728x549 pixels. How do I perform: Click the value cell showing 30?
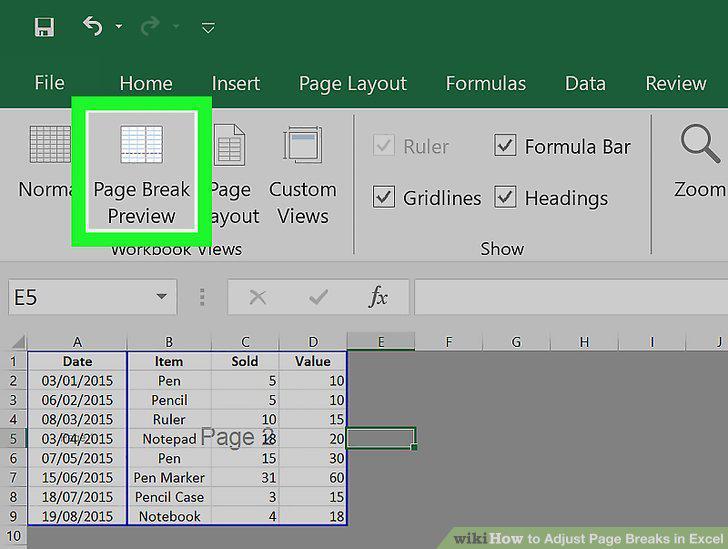(x=313, y=458)
